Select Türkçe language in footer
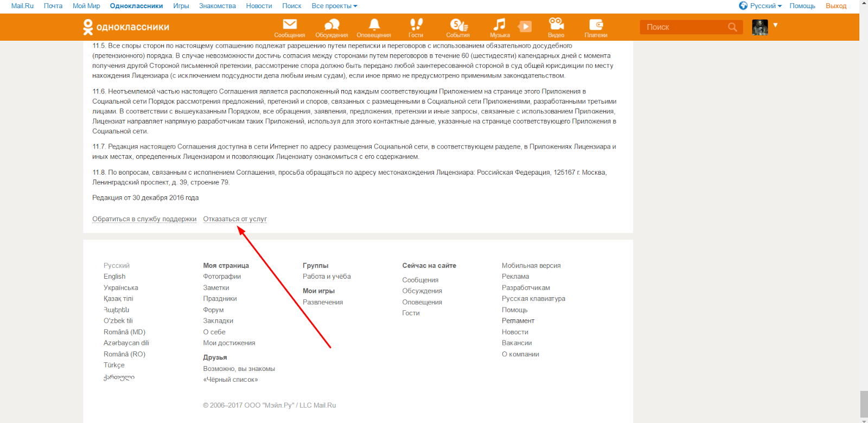 coord(114,365)
